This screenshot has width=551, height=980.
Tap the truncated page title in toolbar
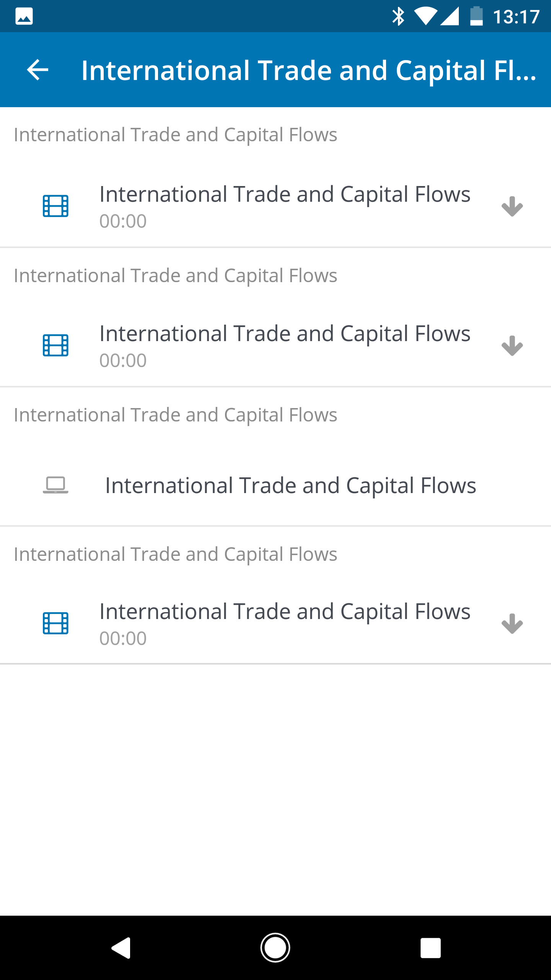coord(308,71)
